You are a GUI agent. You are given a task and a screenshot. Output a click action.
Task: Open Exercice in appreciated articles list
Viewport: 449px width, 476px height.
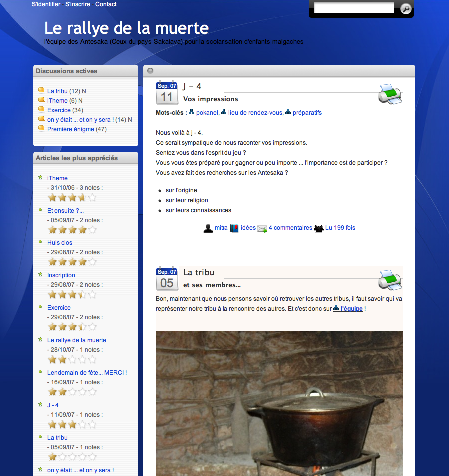coord(59,307)
